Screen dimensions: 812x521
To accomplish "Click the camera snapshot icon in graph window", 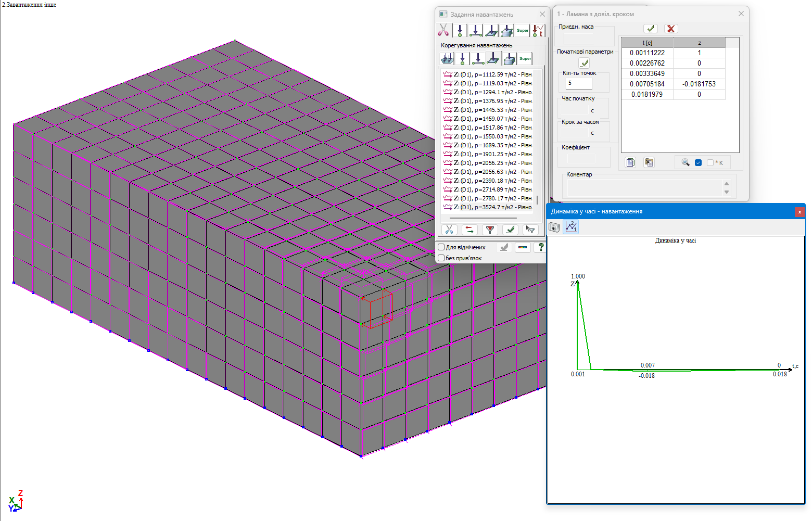I will pos(554,227).
